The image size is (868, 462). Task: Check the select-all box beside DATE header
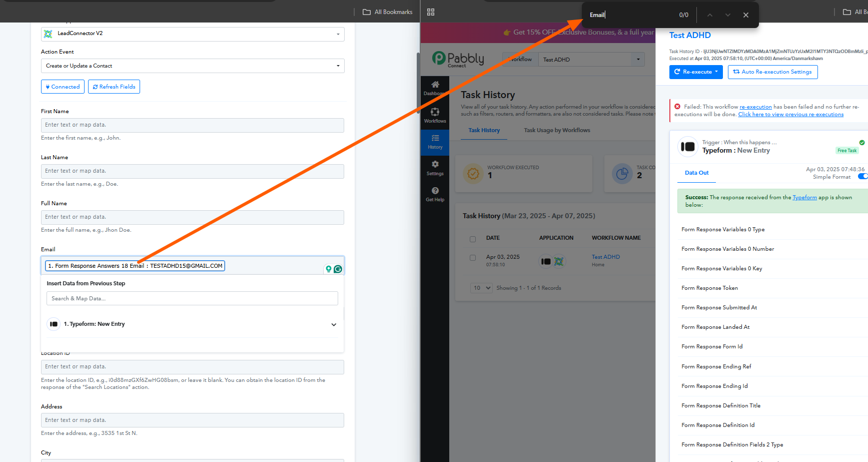tap(473, 239)
